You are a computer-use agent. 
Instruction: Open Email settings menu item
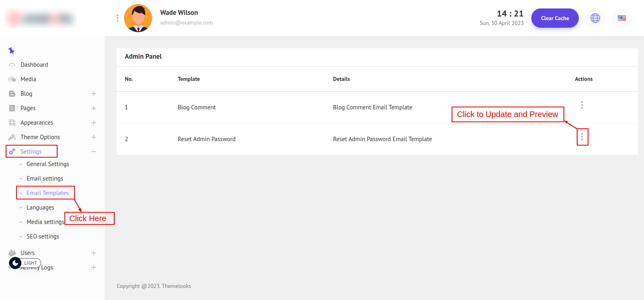(45, 179)
